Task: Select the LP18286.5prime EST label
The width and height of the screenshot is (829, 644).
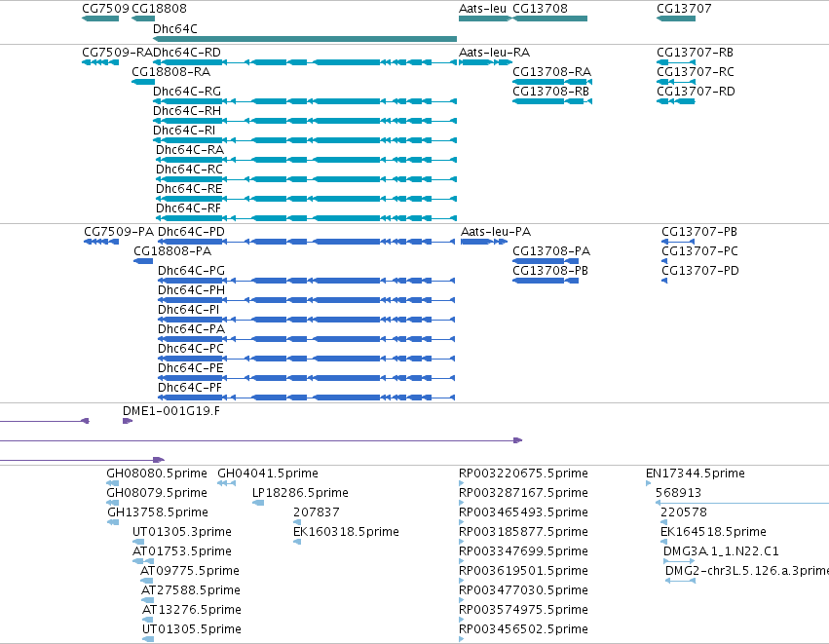Action: point(300,493)
